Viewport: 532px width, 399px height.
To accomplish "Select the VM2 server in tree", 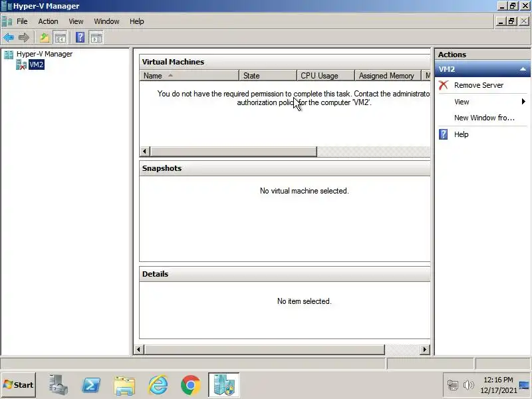I will 37,65.
